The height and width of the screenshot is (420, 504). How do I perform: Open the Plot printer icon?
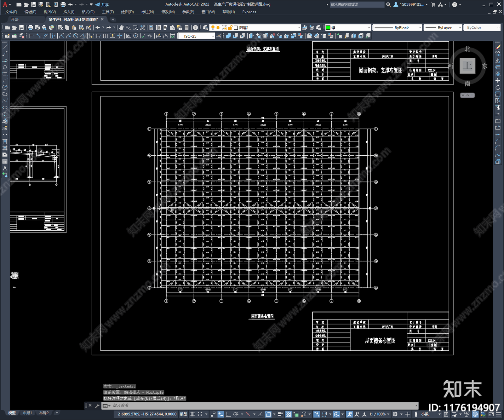[30, 28]
